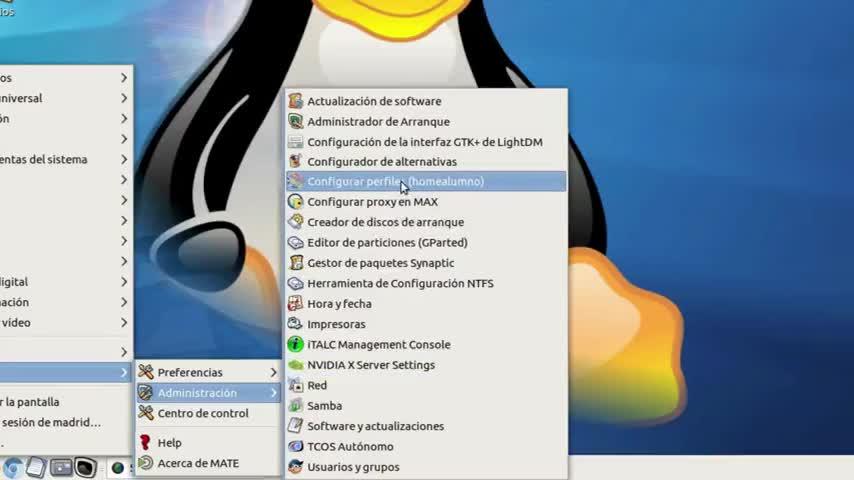Select Gestor de paquetes Synaptic entry

click(426, 263)
